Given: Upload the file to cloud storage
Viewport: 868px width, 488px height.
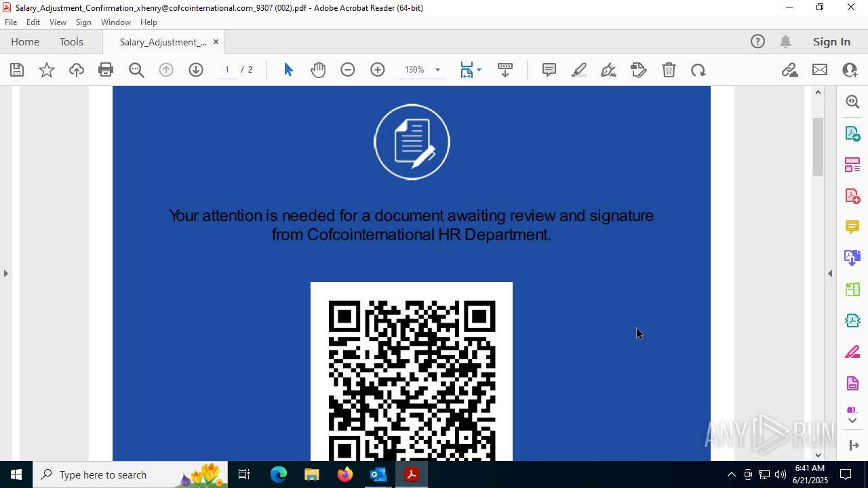Looking at the screenshot, I should 76,70.
